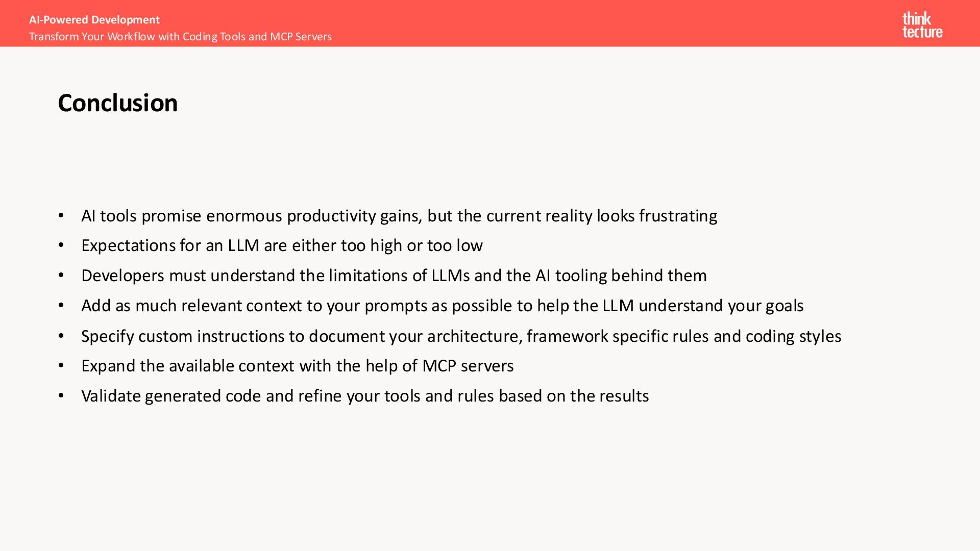Screen dimensions: 980x551
Task: Click the bullet marker before Add as much
Action: (61, 306)
